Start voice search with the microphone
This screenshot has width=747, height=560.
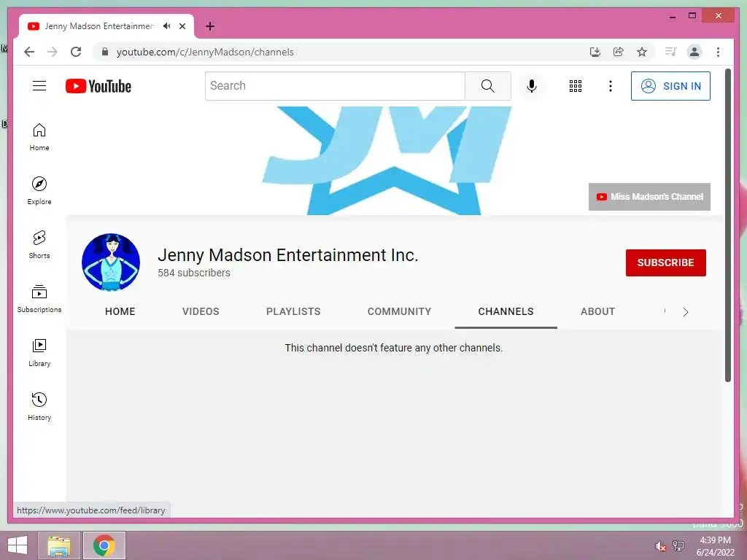pyautogui.click(x=532, y=86)
